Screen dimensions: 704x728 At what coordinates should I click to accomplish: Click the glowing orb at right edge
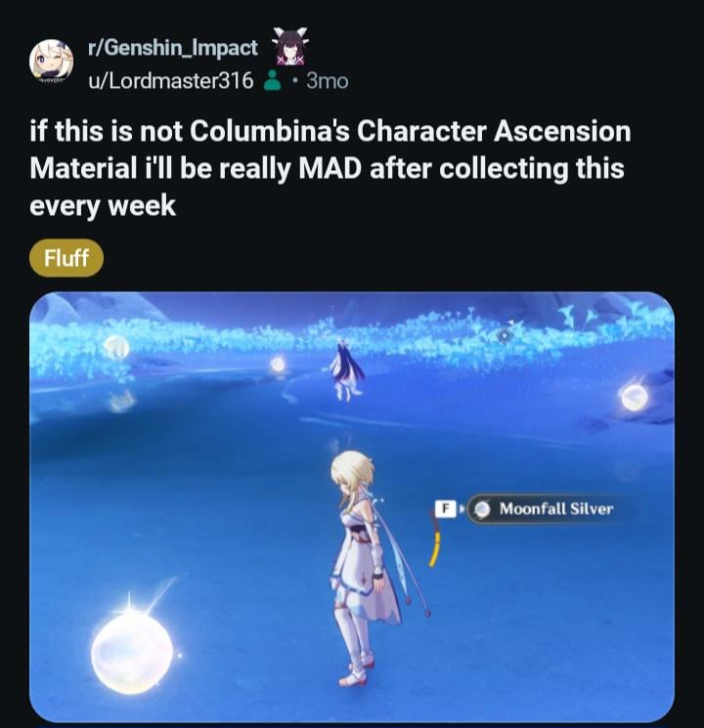(x=635, y=398)
